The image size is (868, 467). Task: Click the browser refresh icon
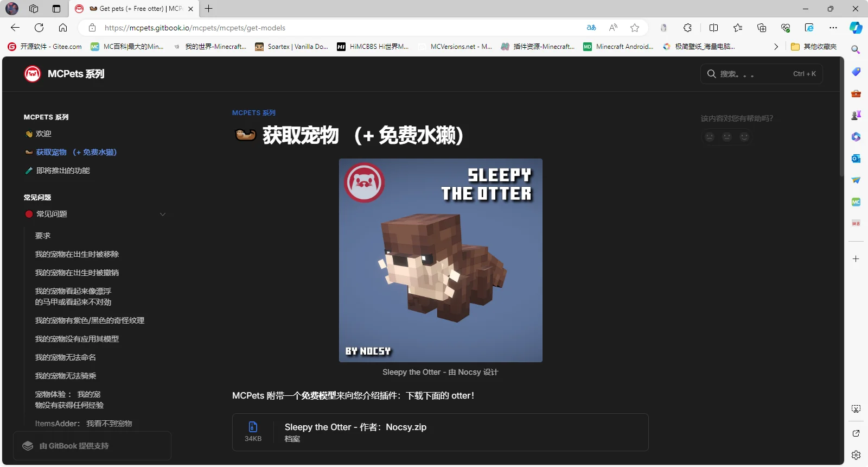[x=39, y=28]
